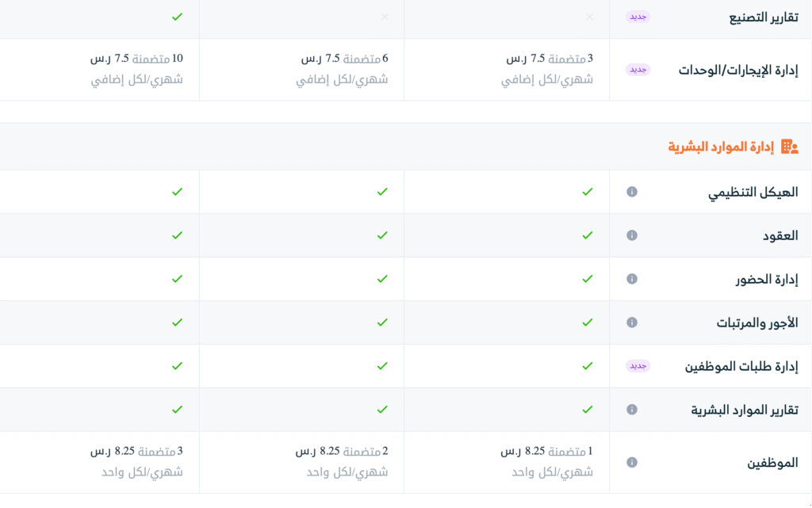Click the "10 متضمنة 7.5 ر.س" rentals price
The image size is (812, 508).
coord(136,59)
